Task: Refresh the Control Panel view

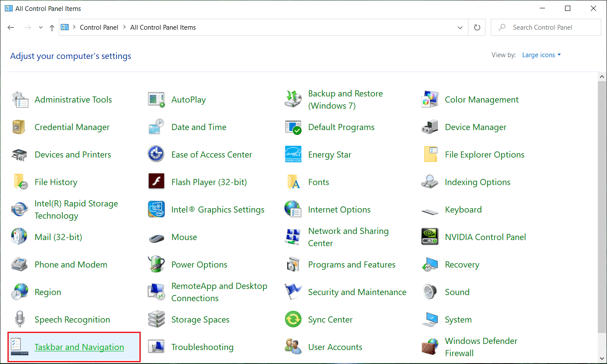Action: click(477, 27)
